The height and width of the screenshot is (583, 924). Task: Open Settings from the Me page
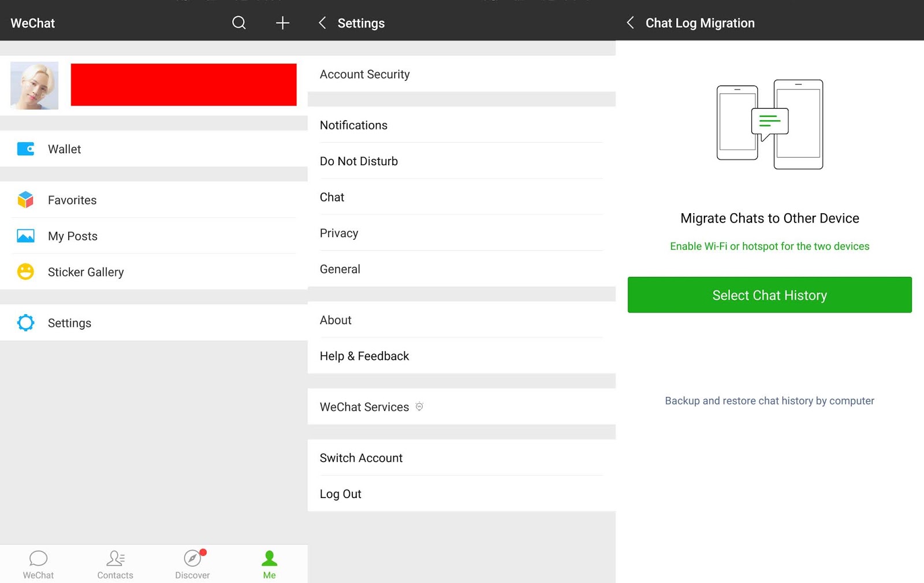coord(154,322)
